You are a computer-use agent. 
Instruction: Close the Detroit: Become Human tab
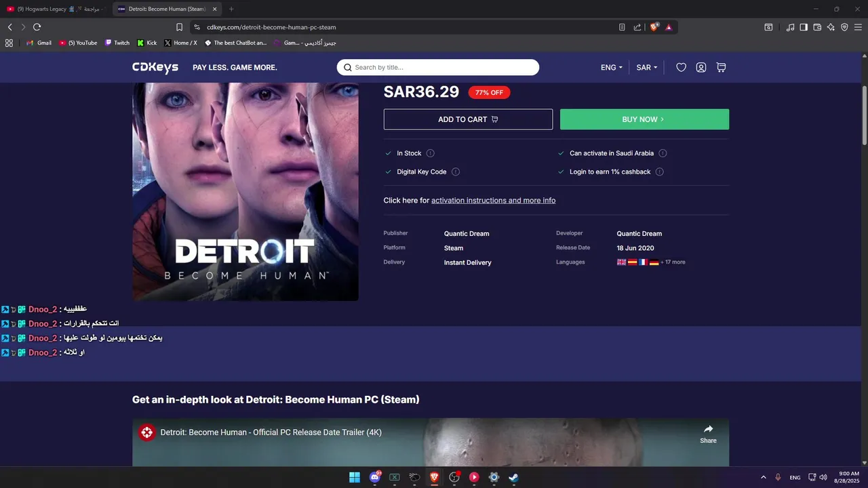click(x=215, y=9)
